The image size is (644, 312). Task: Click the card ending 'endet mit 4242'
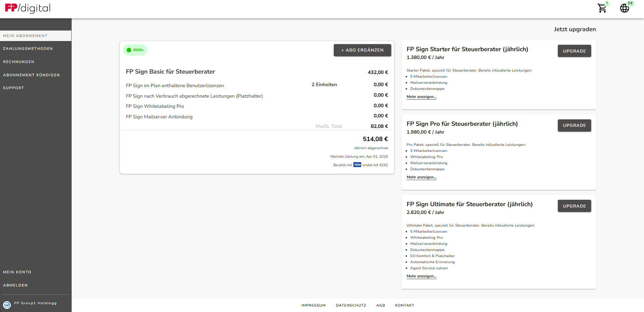pyautogui.click(x=375, y=165)
